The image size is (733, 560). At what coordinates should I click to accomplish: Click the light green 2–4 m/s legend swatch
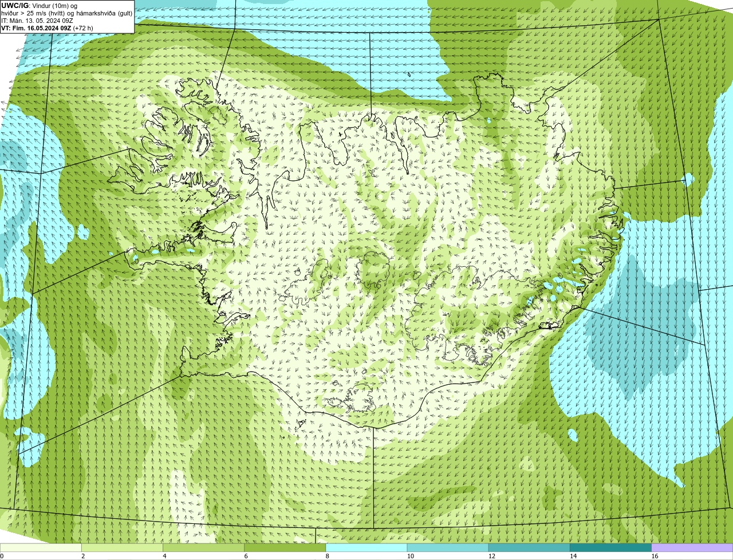122,548
